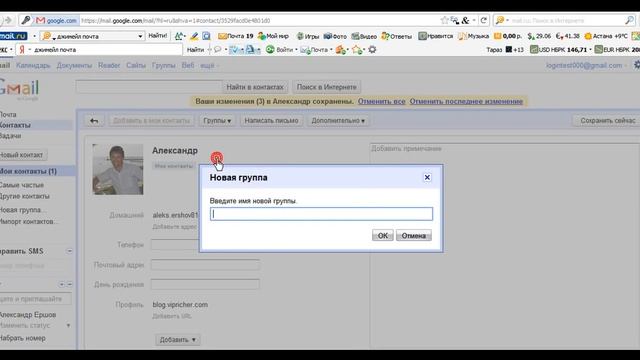Open Видео on the Mail.ru toolbar
This screenshot has width=640, height=360.
pyautogui.click(x=364, y=36)
